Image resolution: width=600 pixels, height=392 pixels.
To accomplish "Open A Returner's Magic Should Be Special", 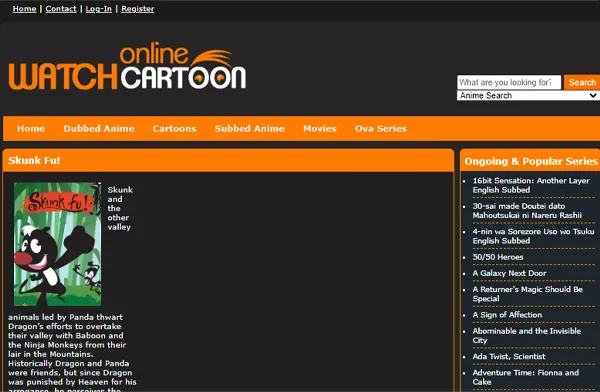I will 527,294.
